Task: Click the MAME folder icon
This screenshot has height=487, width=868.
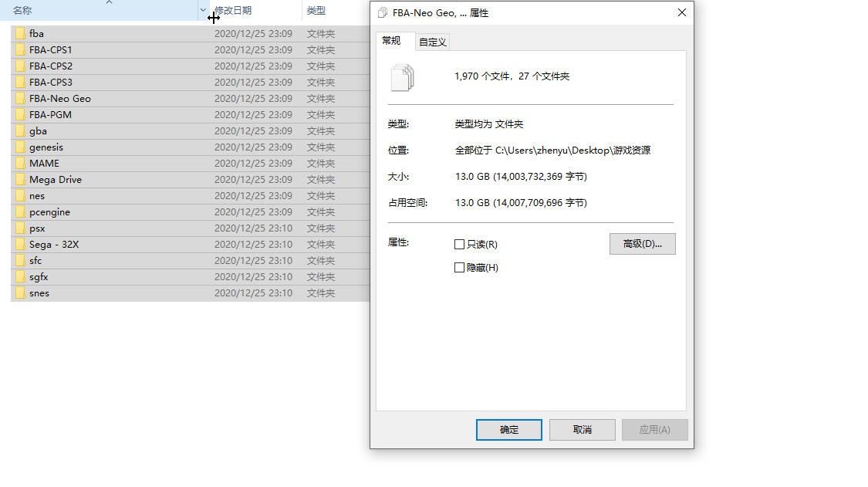Action: point(21,164)
